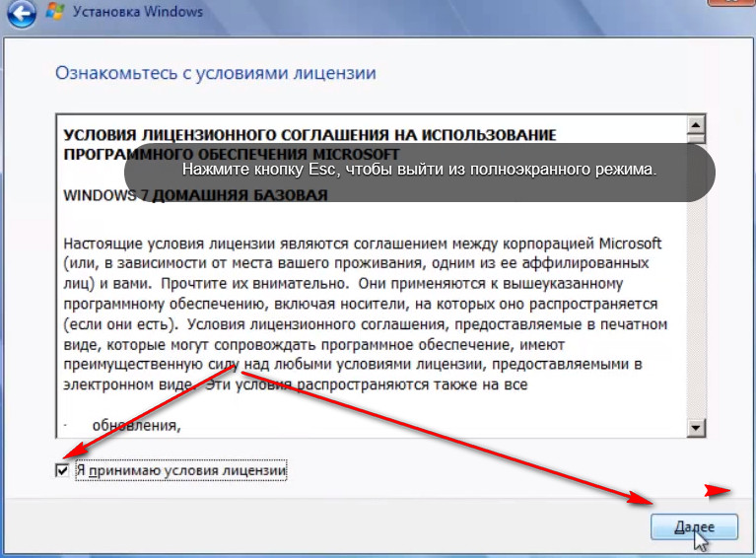Screen dimensions: 756x558
Task: Click the word 'Microsoft' in license paragraph
Action: pos(629,243)
